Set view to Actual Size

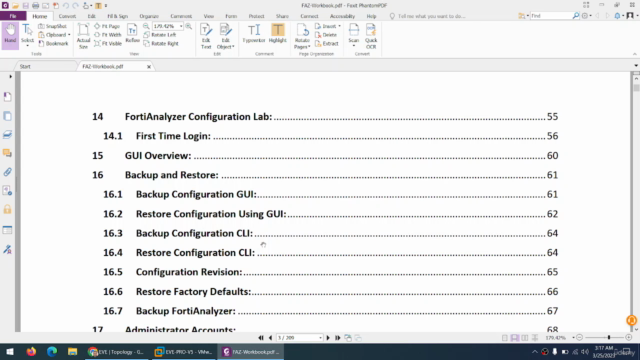pos(83,36)
